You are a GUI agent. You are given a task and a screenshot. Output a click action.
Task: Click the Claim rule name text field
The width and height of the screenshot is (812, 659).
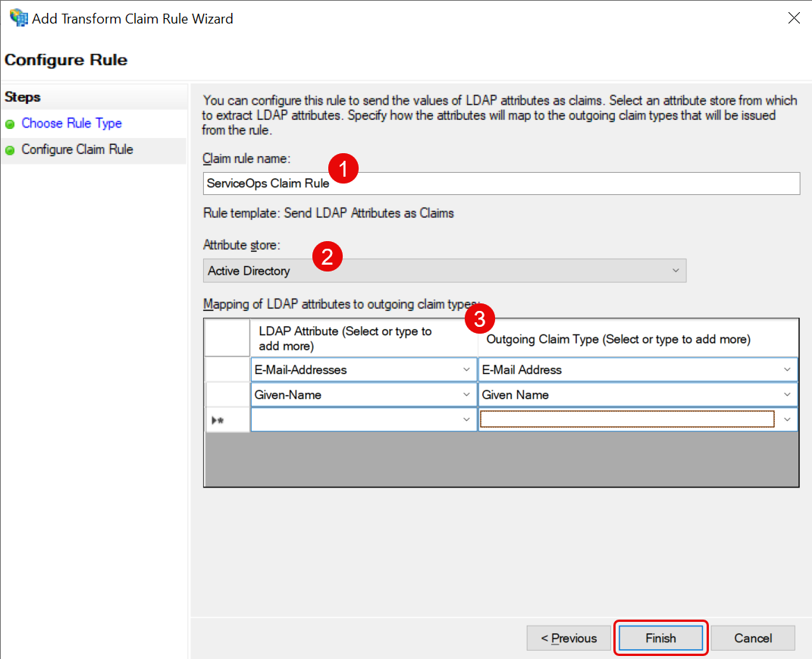coord(500,184)
